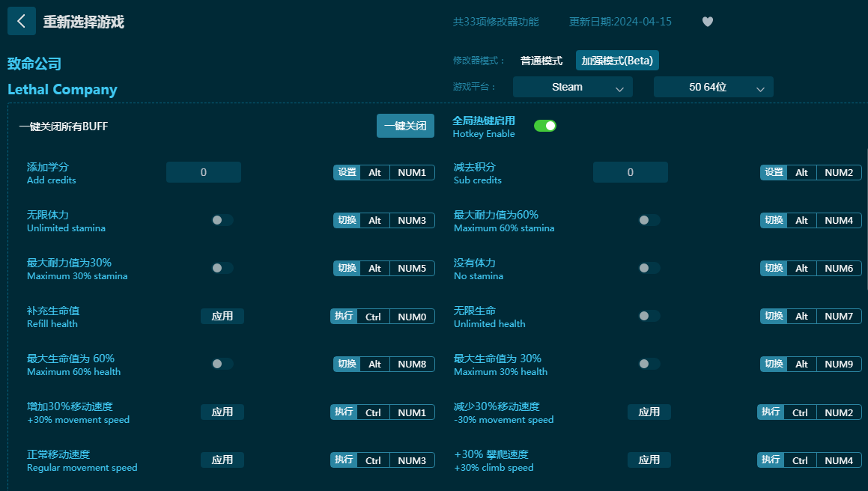
Task: Apply Refill health
Action: point(222,316)
